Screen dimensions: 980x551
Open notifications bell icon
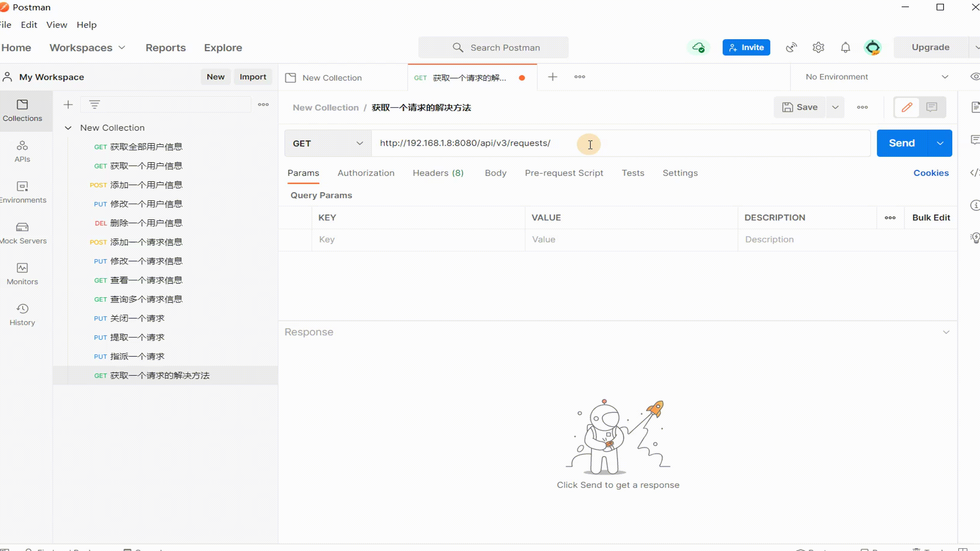coord(845,47)
